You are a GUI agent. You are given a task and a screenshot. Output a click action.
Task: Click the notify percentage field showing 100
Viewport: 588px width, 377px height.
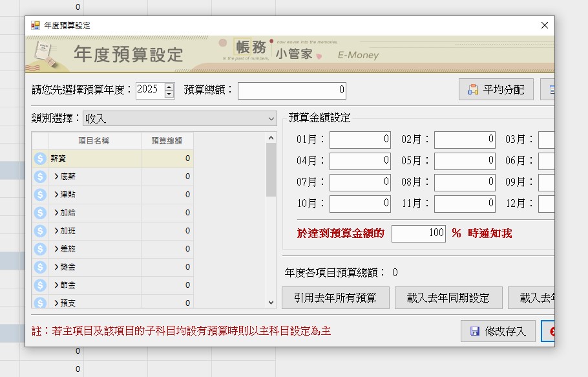point(419,233)
